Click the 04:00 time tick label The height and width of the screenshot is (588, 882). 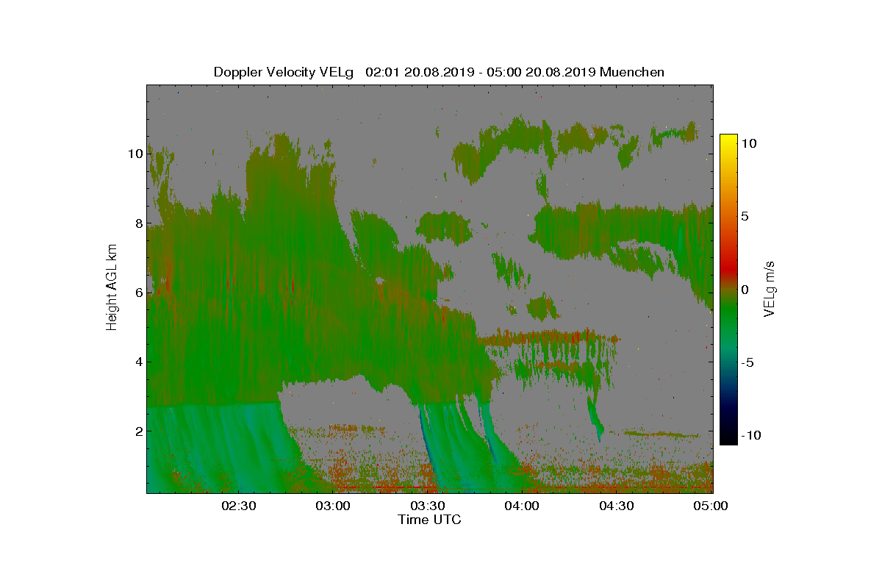pyautogui.click(x=523, y=506)
